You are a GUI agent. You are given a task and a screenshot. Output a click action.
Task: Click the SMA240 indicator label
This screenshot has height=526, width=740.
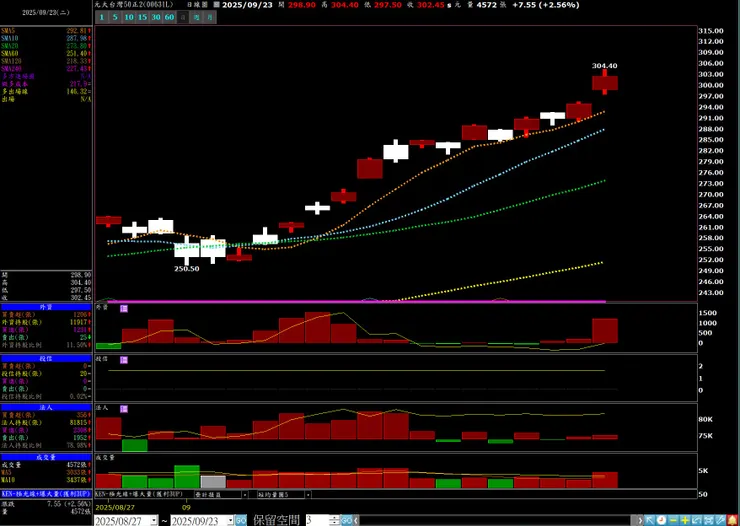11,68
